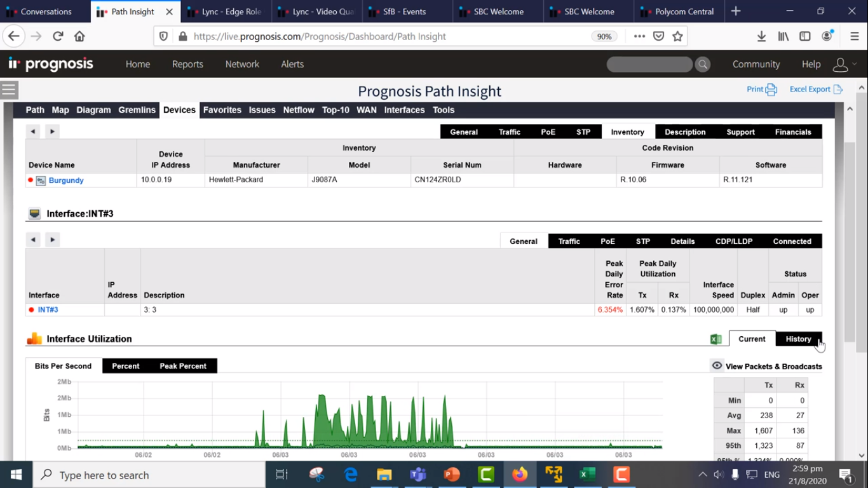This screenshot has width=868, height=488.
Task: Click the tracking protection shield icon
Action: pyautogui.click(x=163, y=36)
